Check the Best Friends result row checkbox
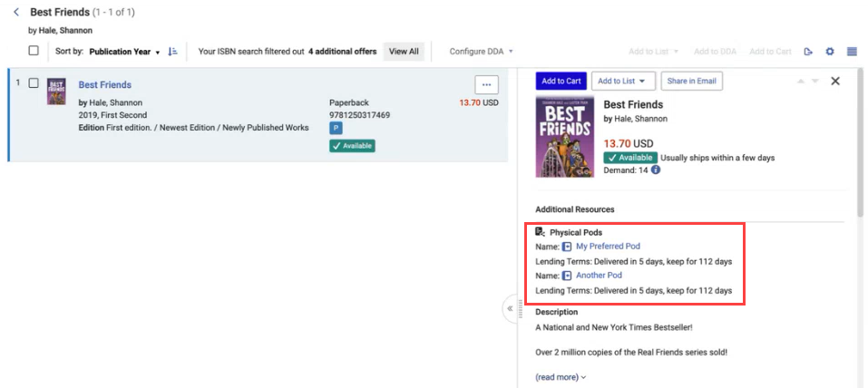This screenshot has height=388, width=868. tap(34, 83)
